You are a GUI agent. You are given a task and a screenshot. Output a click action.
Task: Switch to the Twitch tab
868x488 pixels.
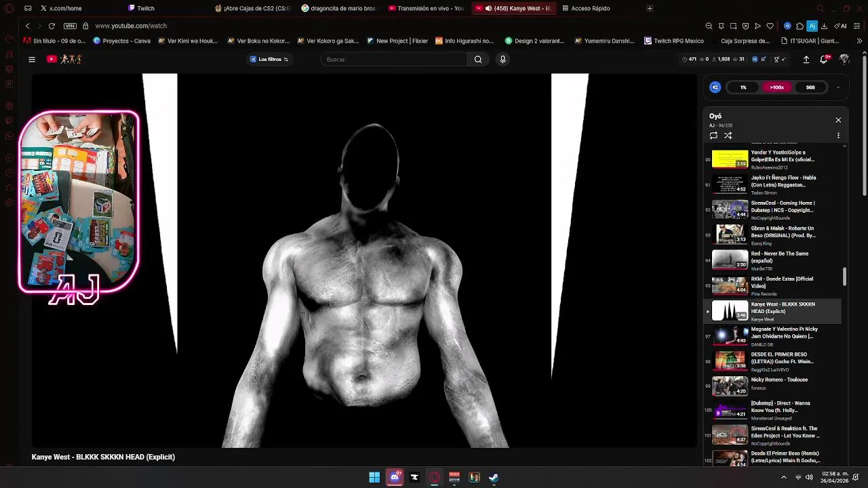(167, 8)
